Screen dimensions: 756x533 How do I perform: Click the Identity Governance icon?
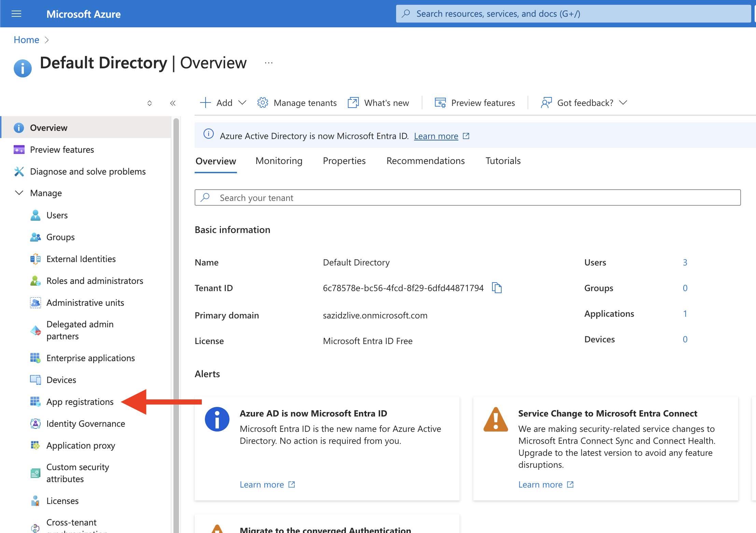tap(35, 424)
